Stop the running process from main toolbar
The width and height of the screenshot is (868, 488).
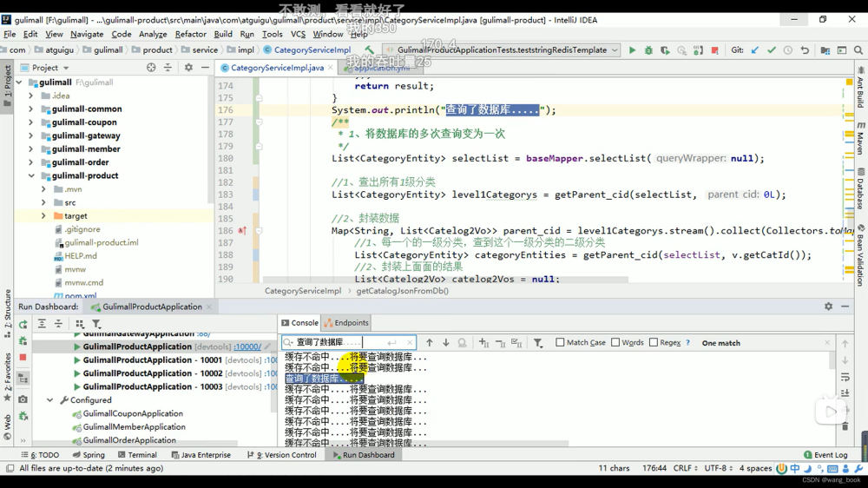(x=714, y=49)
